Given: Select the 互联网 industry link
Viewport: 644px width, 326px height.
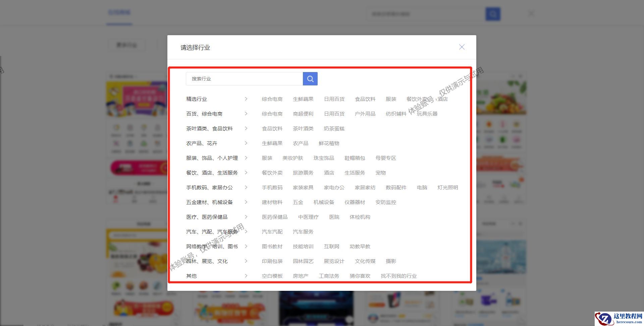Looking at the screenshot, I should click(332, 247).
